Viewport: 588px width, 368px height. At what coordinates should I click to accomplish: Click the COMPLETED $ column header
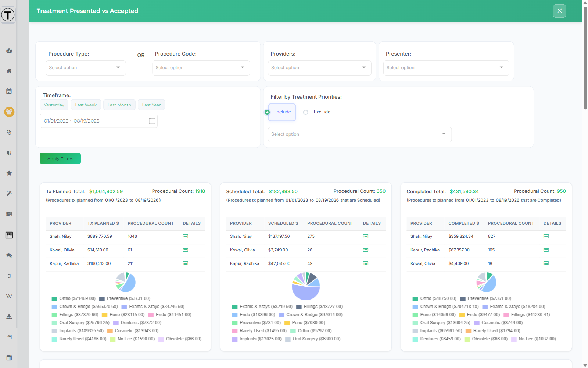point(464,223)
